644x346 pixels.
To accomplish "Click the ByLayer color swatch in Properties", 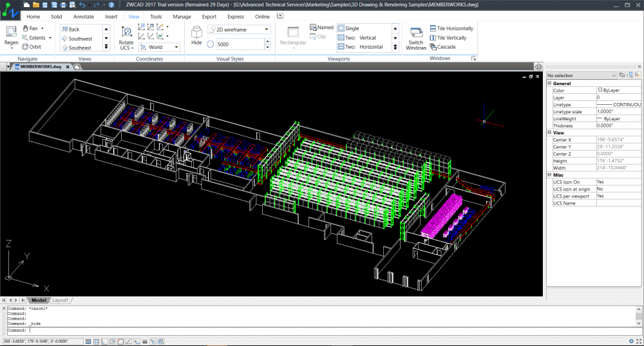I will (x=600, y=91).
